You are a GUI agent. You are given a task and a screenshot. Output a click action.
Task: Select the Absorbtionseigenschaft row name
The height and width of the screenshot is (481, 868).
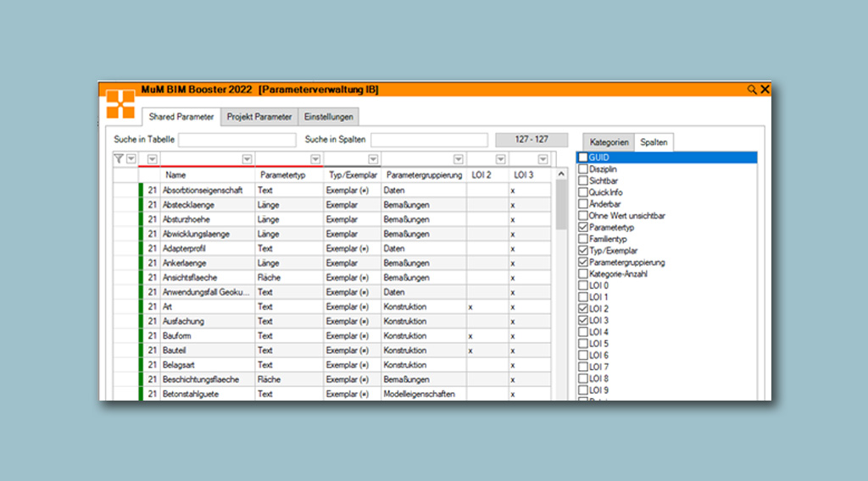pyautogui.click(x=203, y=191)
